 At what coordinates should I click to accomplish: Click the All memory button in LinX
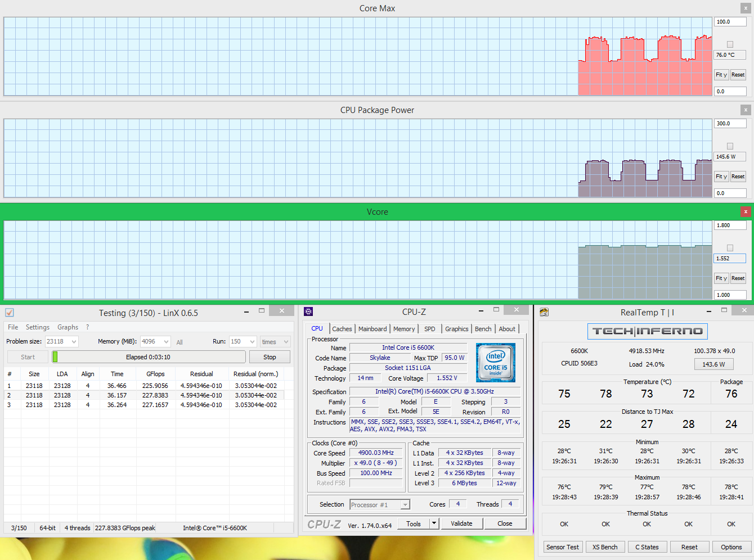(x=179, y=342)
